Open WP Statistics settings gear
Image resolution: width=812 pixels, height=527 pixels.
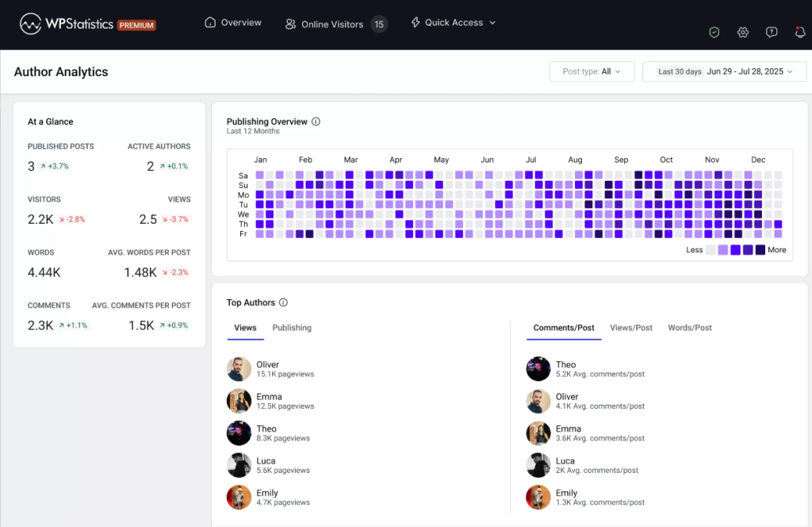(742, 32)
